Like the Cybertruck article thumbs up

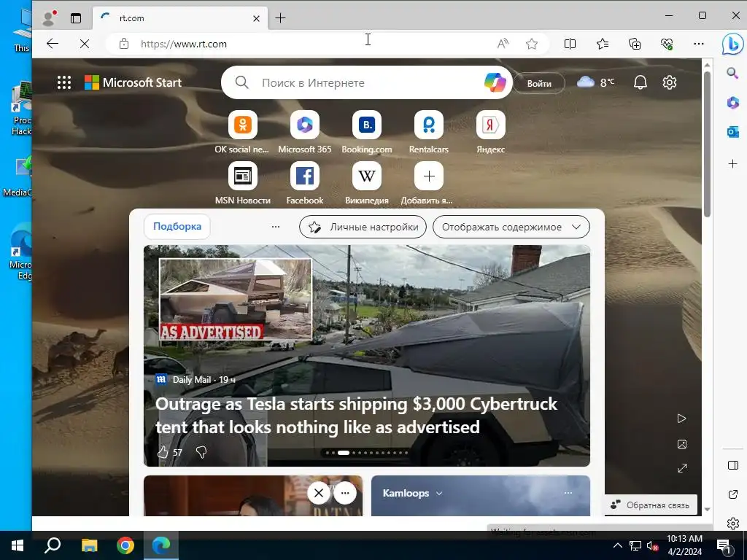(x=163, y=452)
